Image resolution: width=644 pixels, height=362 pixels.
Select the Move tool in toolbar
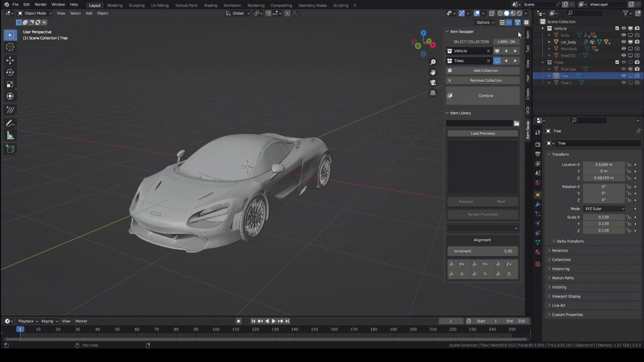pyautogui.click(x=10, y=60)
